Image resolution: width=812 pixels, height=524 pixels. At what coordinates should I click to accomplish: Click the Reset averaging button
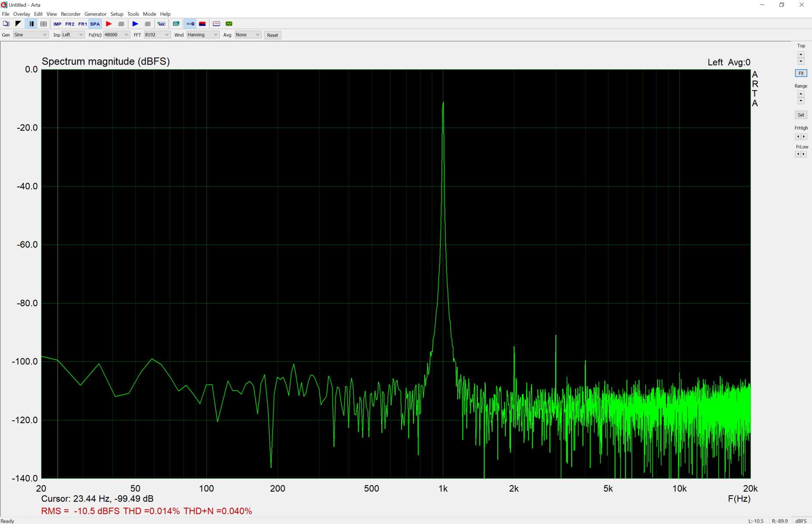click(272, 35)
